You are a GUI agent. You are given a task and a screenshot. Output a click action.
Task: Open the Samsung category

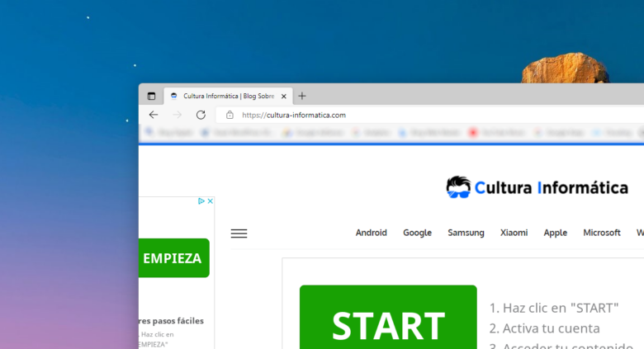coord(466,233)
